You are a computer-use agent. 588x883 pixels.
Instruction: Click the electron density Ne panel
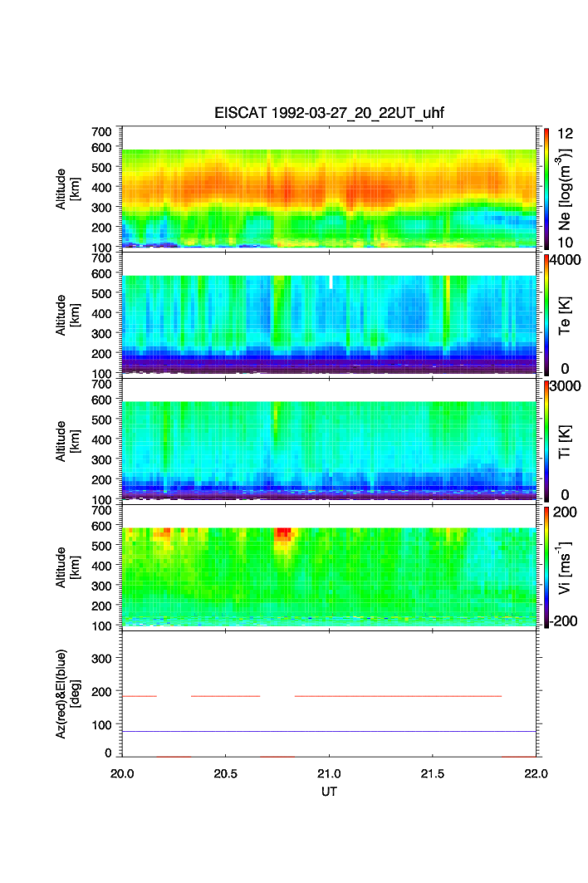pos(329,189)
